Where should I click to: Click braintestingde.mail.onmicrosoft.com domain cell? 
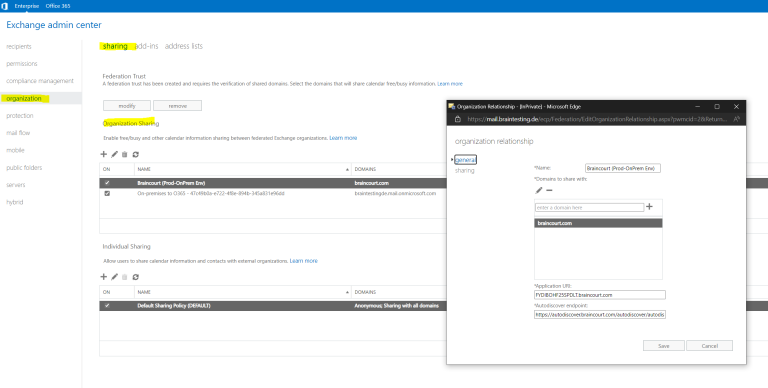click(x=395, y=194)
